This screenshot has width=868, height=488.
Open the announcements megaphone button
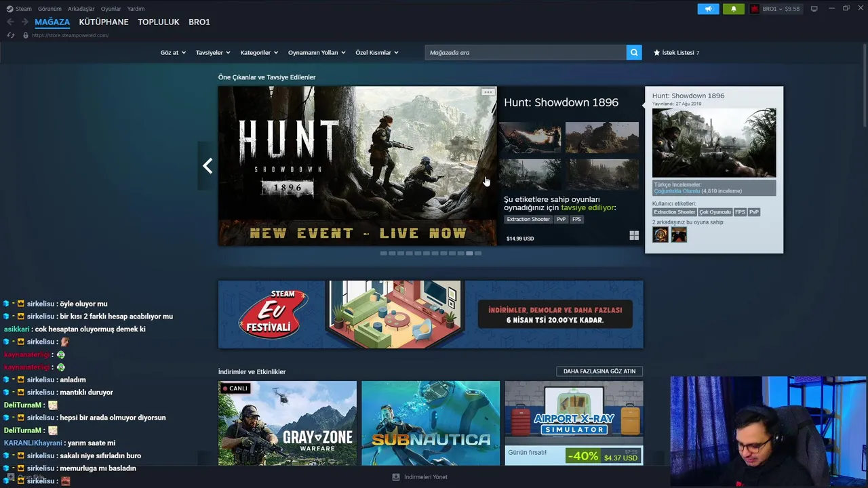pos(708,9)
